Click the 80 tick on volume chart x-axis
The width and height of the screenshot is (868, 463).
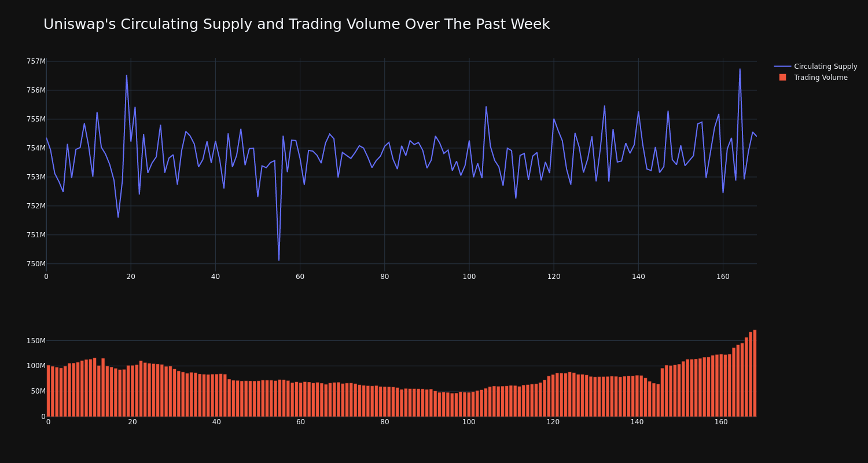pyautogui.click(x=385, y=422)
